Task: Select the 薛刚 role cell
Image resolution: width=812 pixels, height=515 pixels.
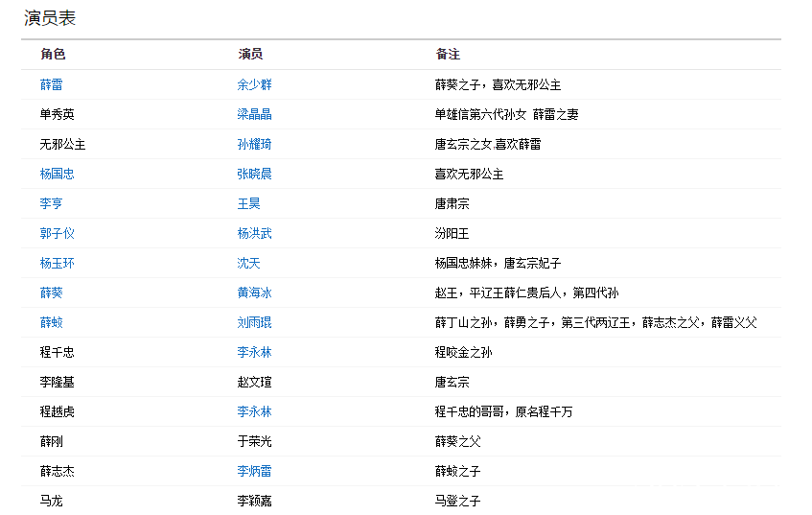Action: [51, 441]
